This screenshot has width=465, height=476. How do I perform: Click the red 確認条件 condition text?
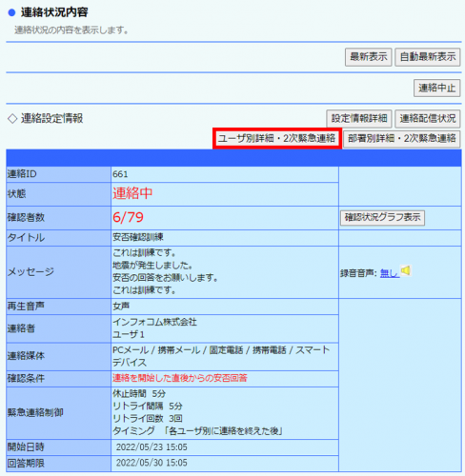tap(180, 378)
